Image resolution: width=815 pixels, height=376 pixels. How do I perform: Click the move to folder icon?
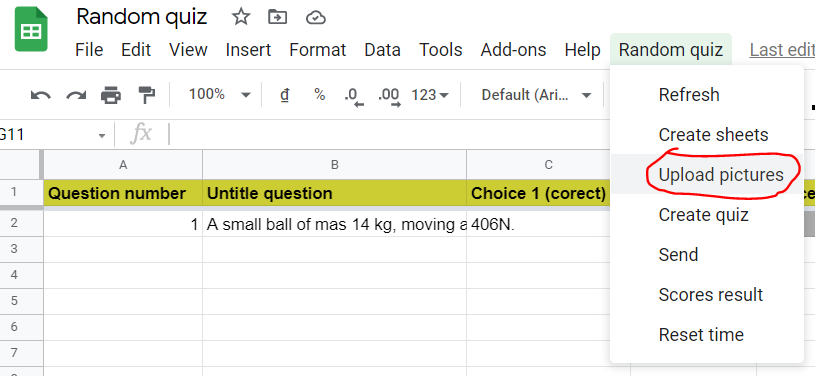(x=278, y=18)
